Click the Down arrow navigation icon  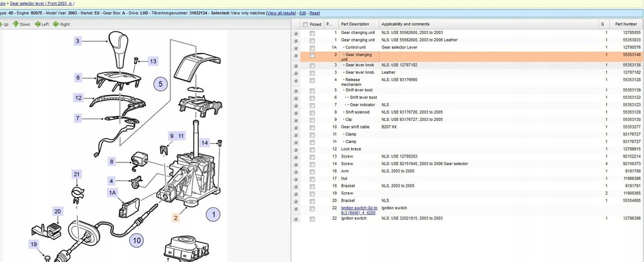(16, 25)
